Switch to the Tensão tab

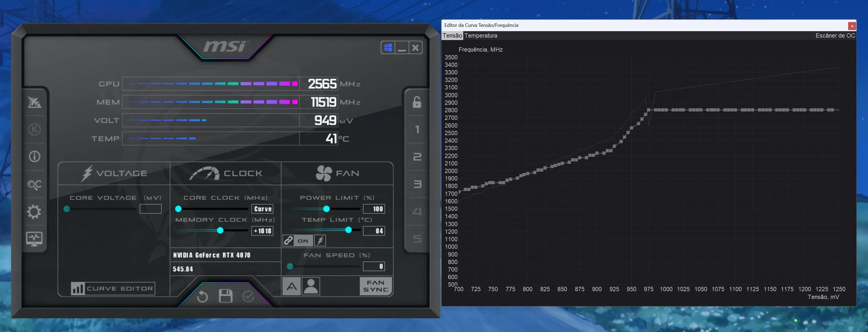click(x=452, y=35)
